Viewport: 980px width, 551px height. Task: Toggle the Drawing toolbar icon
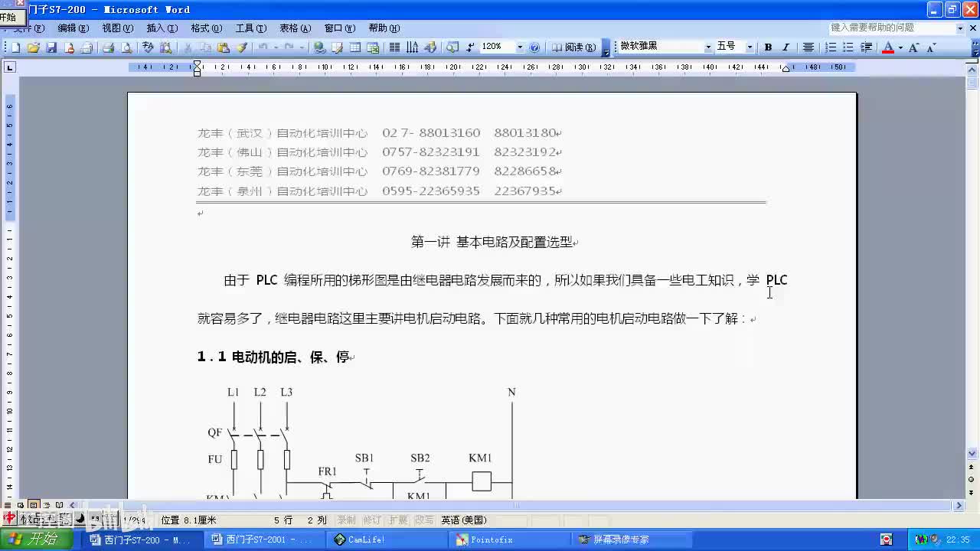(430, 47)
